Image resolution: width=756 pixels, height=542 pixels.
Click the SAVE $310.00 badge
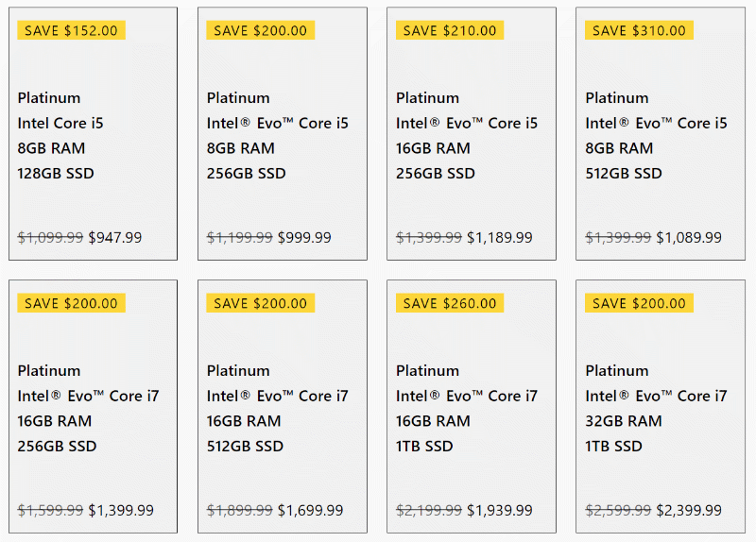(639, 30)
